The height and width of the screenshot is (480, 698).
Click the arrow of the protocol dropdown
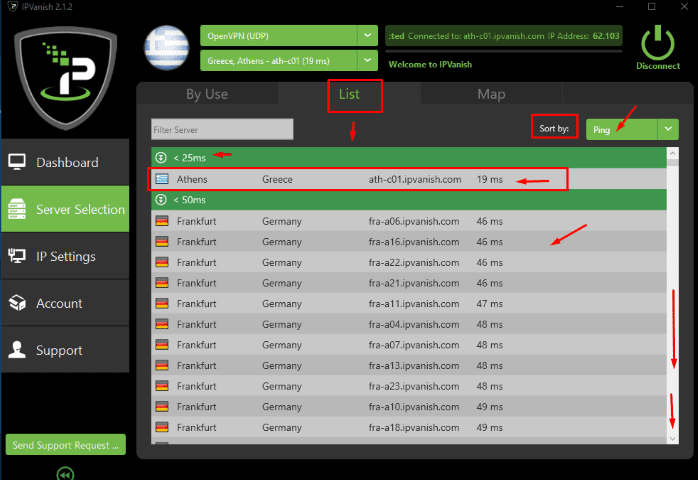368,36
